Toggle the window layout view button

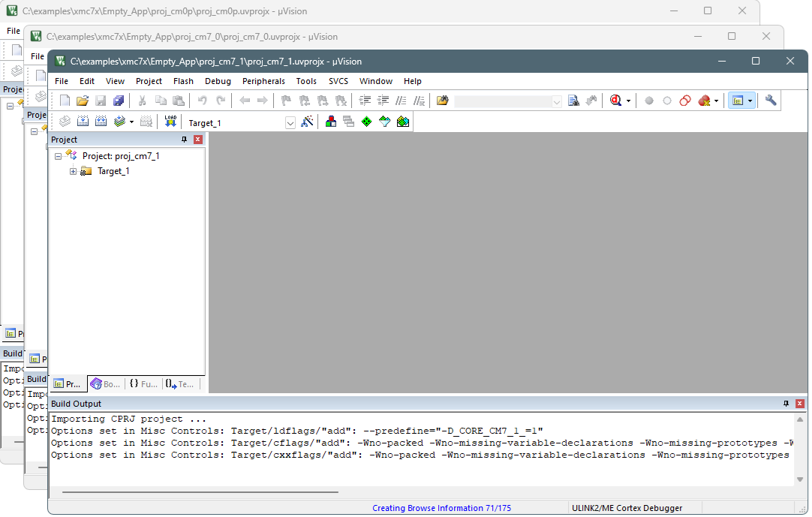[x=738, y=101]
